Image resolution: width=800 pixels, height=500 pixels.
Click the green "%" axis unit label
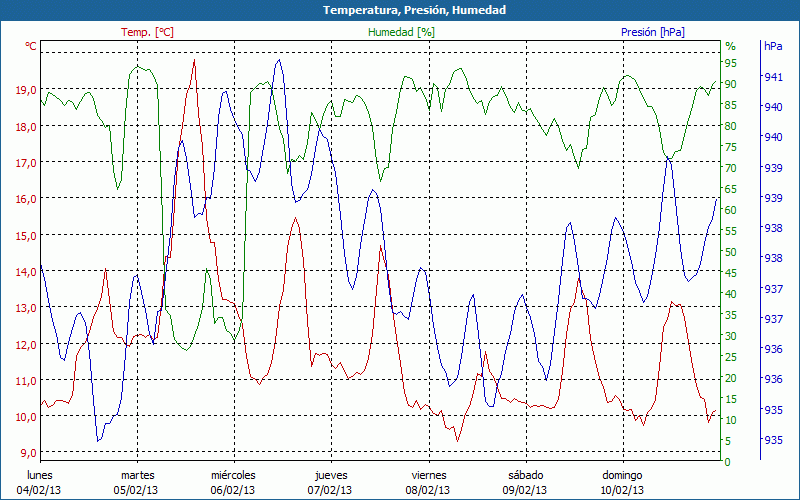(730, 46)
